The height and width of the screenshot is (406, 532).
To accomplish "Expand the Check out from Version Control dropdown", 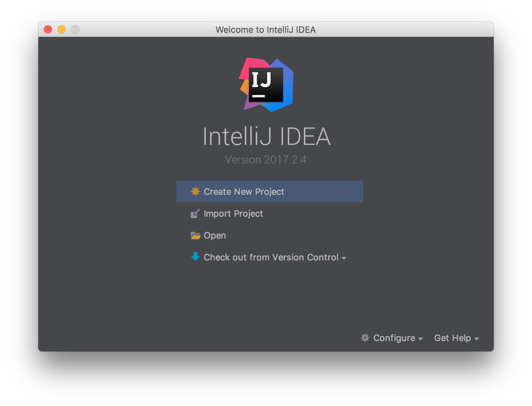I will 344,258.
